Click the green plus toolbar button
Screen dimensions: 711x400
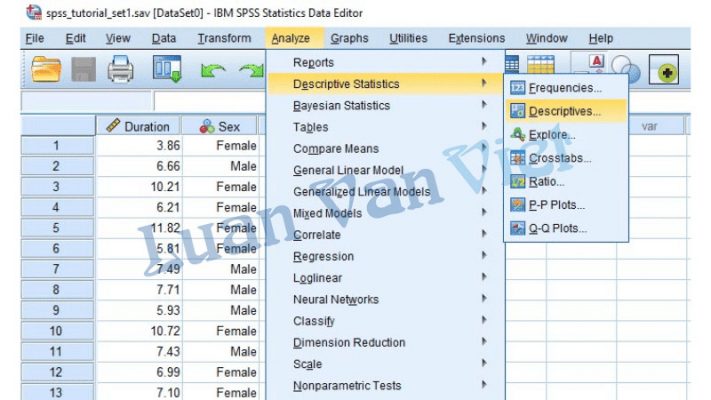tap(664, 69)
